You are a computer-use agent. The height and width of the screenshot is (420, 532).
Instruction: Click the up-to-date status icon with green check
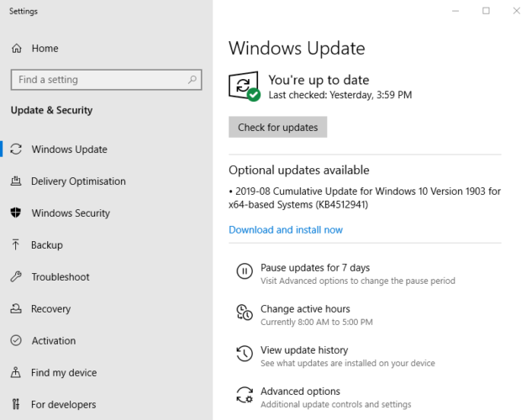tap(245, 87)
